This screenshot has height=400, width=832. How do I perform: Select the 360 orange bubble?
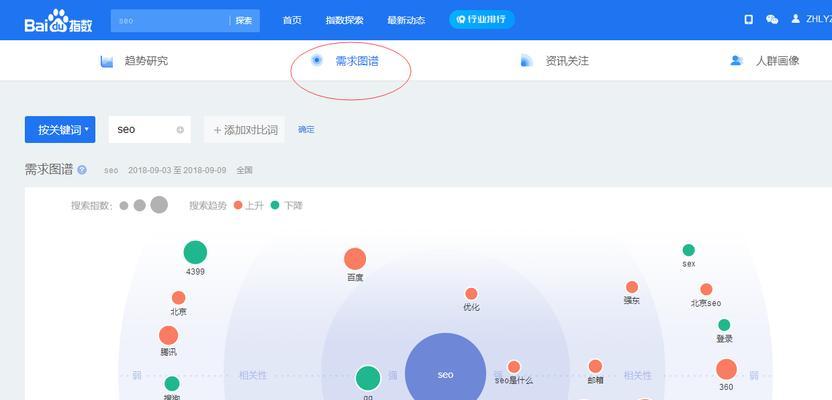coord(726,369)
